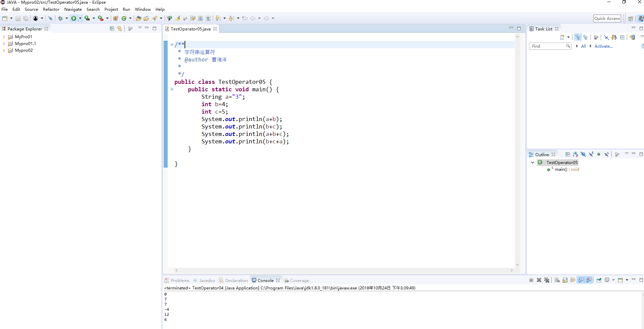
Task: Open the Navigate menu
Action: pyautogui.click(x=73, y=9)
